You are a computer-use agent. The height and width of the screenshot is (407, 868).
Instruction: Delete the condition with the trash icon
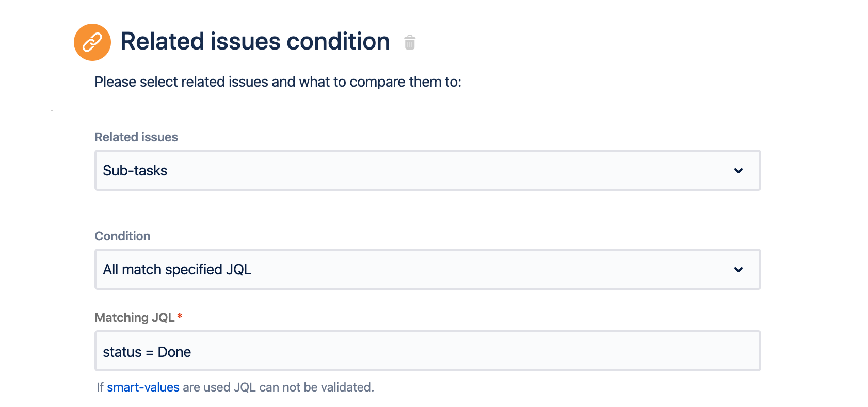[410, 42]
